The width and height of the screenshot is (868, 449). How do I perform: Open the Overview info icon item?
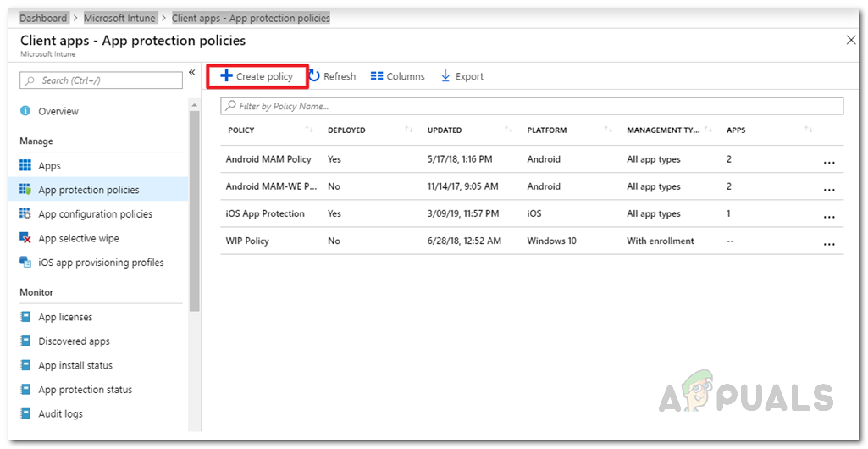pyautogui.click(x=25, y=111)
